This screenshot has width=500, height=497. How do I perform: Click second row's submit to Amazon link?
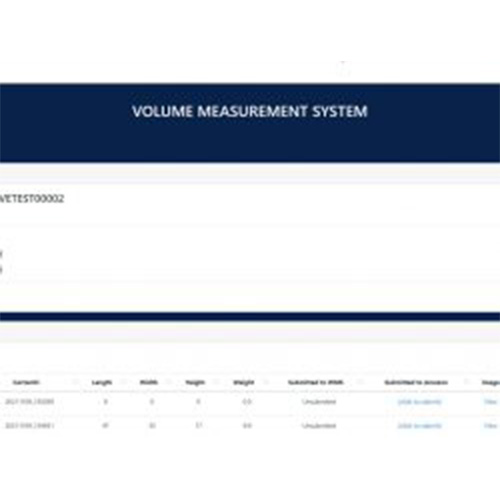coord(420,426)
